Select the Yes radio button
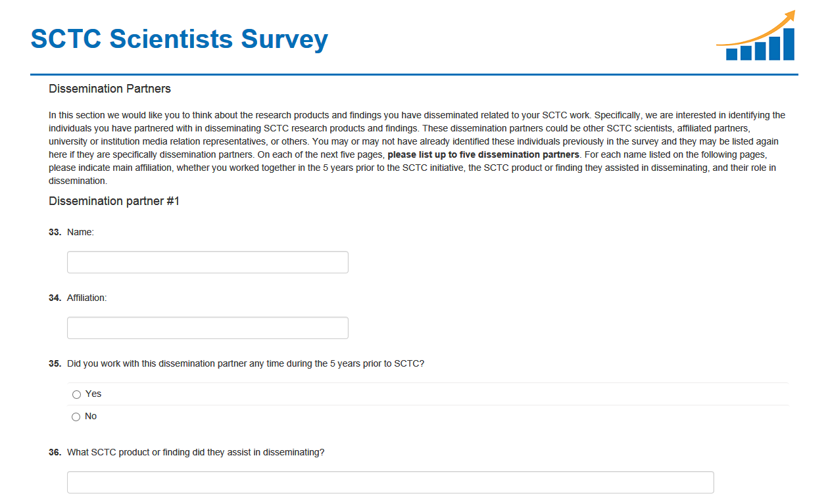The width and height of the screenshot is (828, 504). (x=76, y=394)
